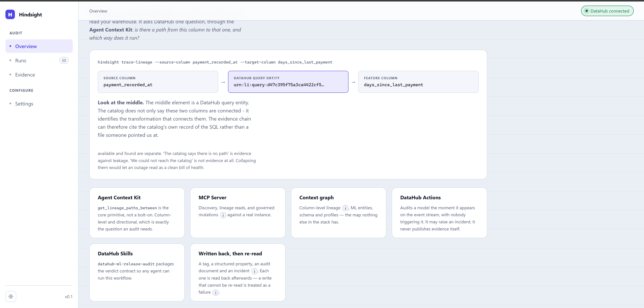Open the info icon beside Column-level lineage
Image resolution: width=644 pixels, height=308 pixels.
pos(345,208)
